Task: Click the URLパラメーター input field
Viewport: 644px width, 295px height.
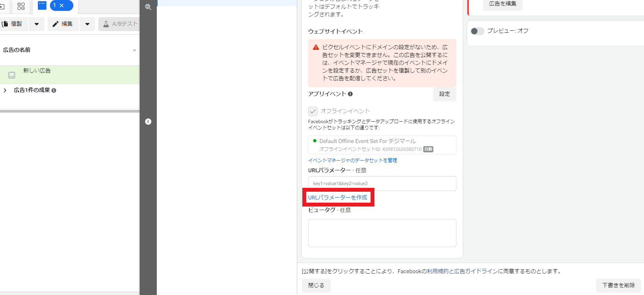Action: (382, 184)
